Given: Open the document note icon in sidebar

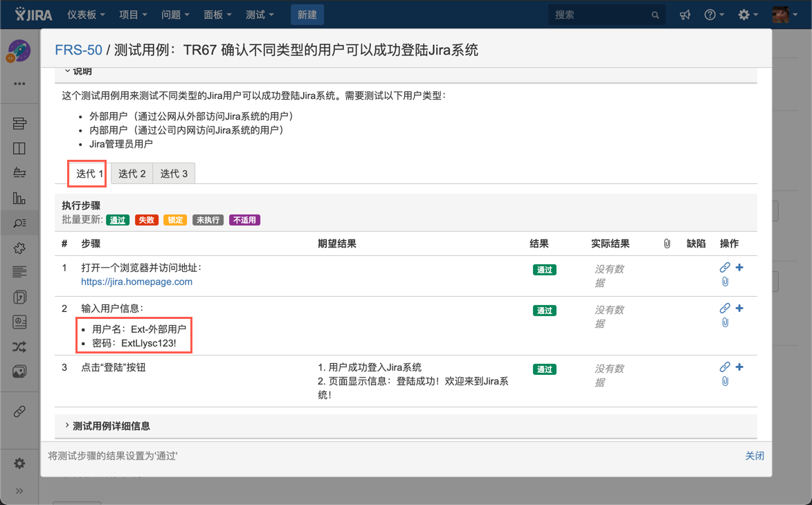Looking at the screenshot, I should point(19,297).
